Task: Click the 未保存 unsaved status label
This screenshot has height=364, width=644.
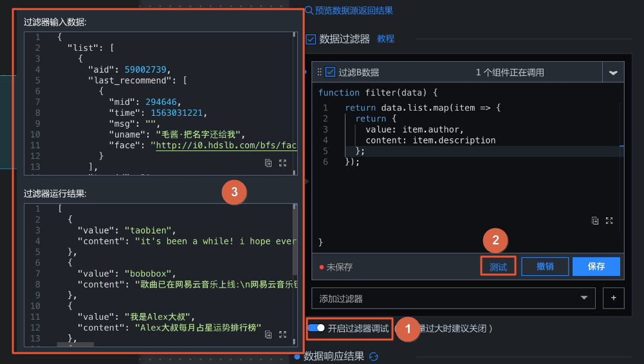Action: pyautogui.click(x=339, y=267)
